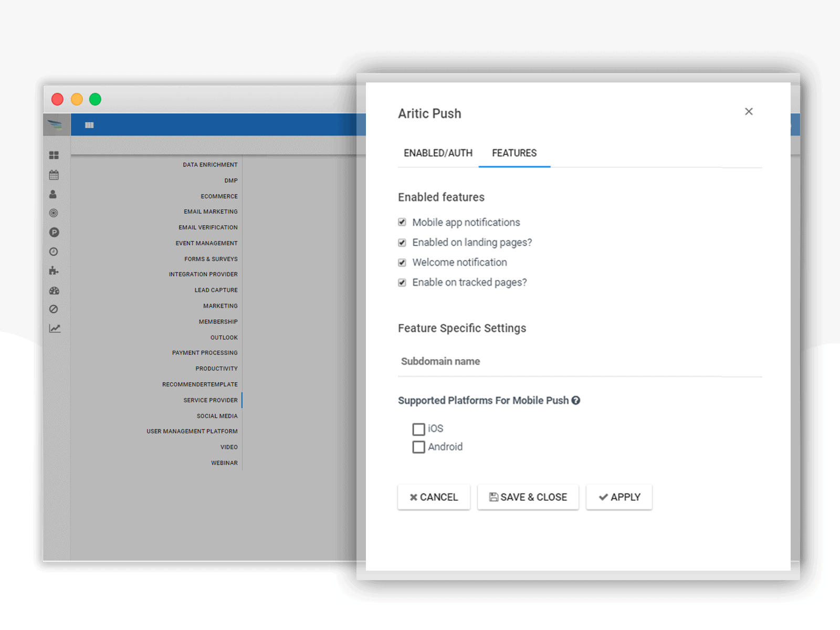Click the red macOS close button

(57, 99)
